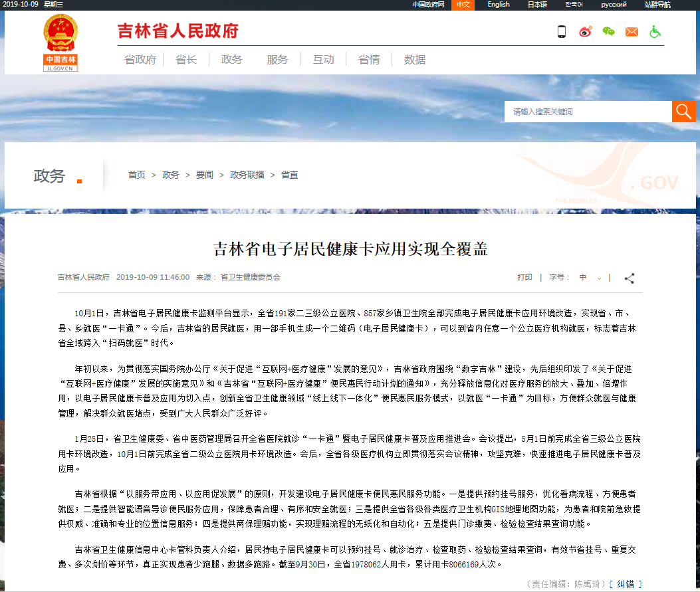Screen dimensions: 700x592
Task: Switch the site language to English
Action: (x=498, y=5)
